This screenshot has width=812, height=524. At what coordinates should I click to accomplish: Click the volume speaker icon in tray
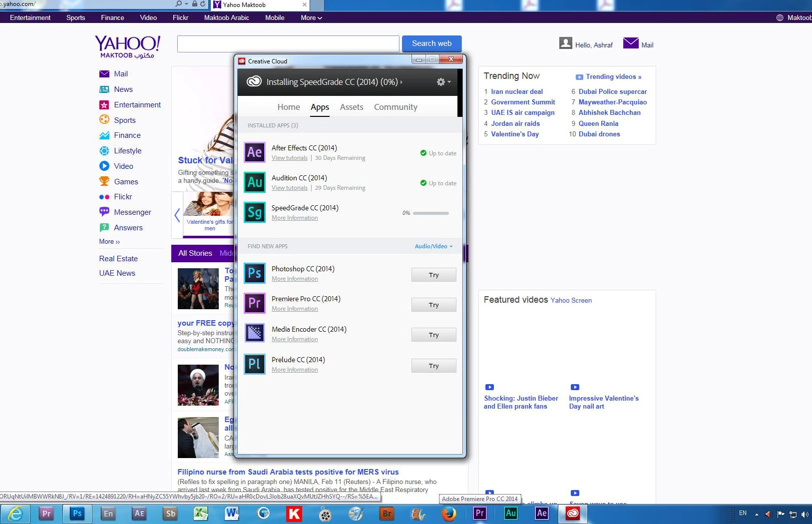805,514
